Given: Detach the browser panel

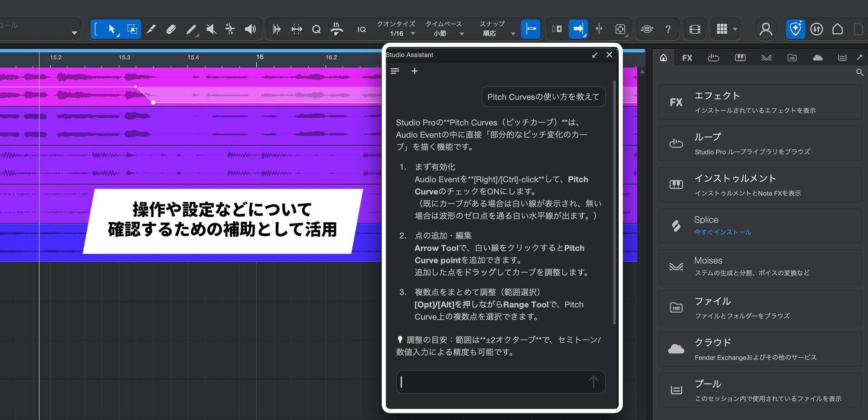Looking at the screenshot, I should tap(860, 58).
